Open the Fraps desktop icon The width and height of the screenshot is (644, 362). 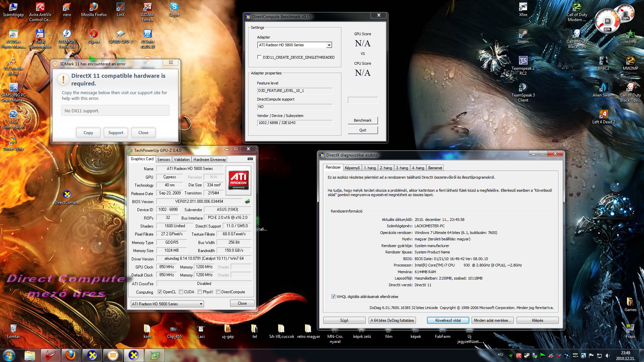tap(630, 331)
